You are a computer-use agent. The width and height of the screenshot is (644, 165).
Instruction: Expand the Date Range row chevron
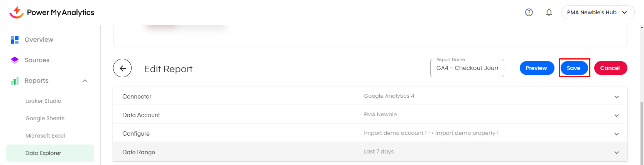617,152
